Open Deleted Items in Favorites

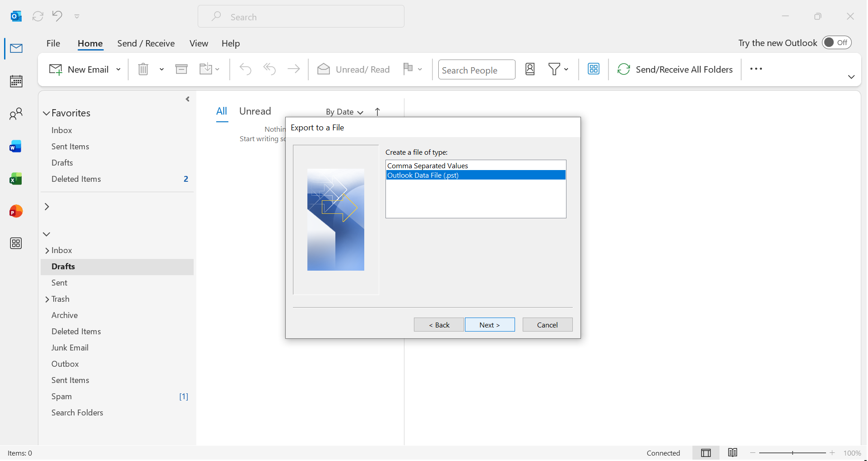click(x=117, y=179)
